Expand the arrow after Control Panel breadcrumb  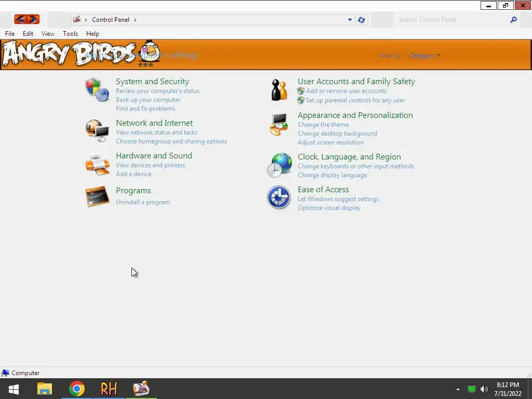[x=135, y=20]
